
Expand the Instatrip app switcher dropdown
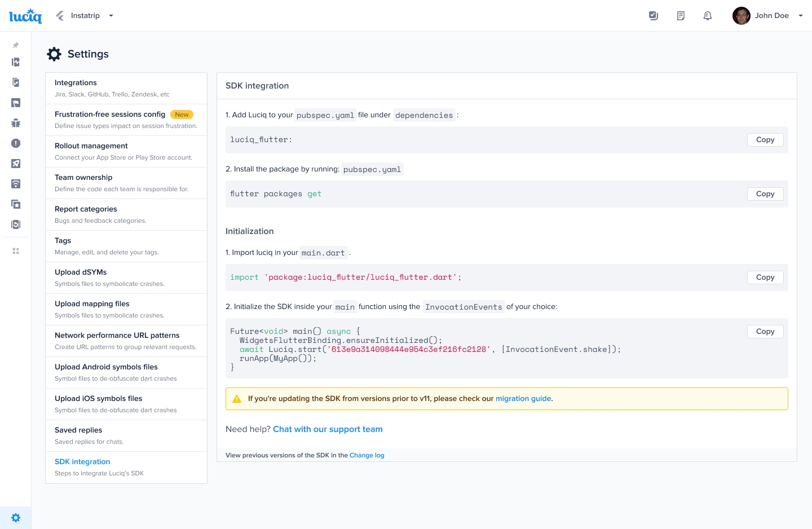(x=111, y=16)
